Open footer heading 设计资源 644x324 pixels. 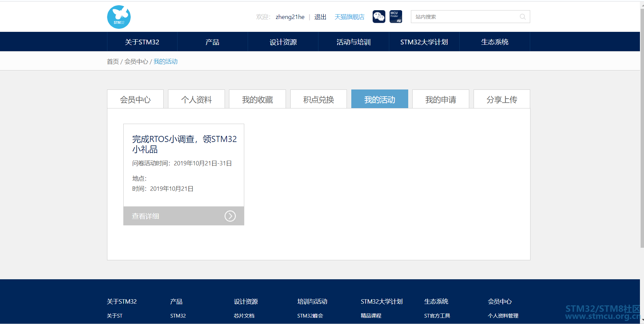pyautogui.click(x=246, y=301)
